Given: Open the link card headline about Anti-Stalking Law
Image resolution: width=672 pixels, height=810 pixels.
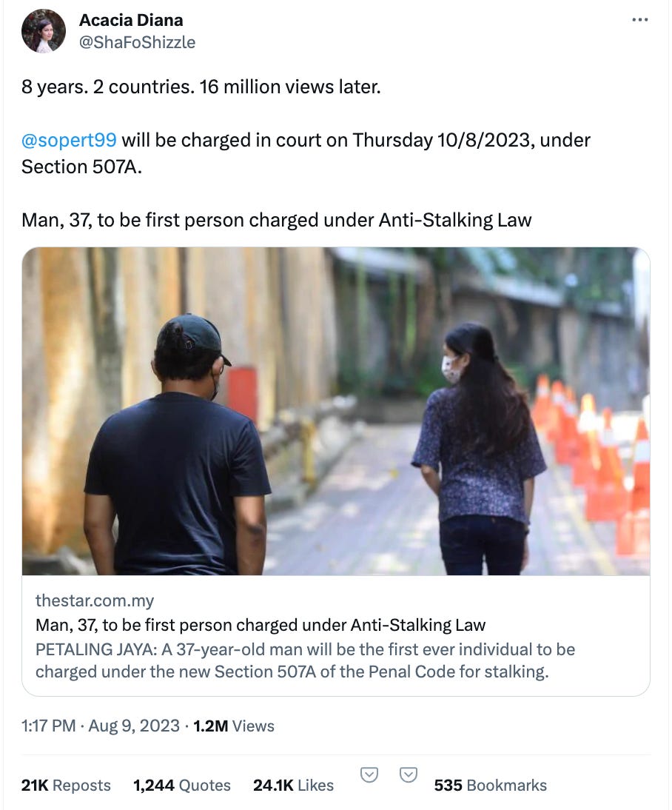Looking at the screenshot, I should (261, 625).
